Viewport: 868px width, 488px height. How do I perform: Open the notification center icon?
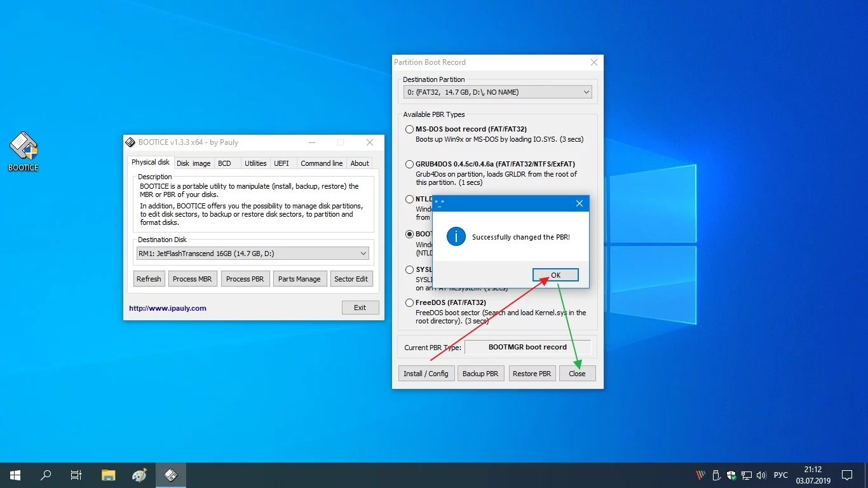coord(847,475)
